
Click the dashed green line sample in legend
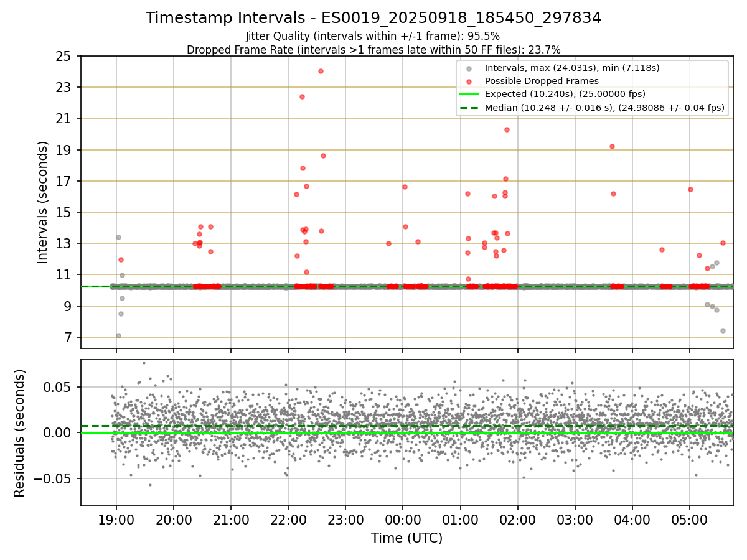click(x=469, y=108)
